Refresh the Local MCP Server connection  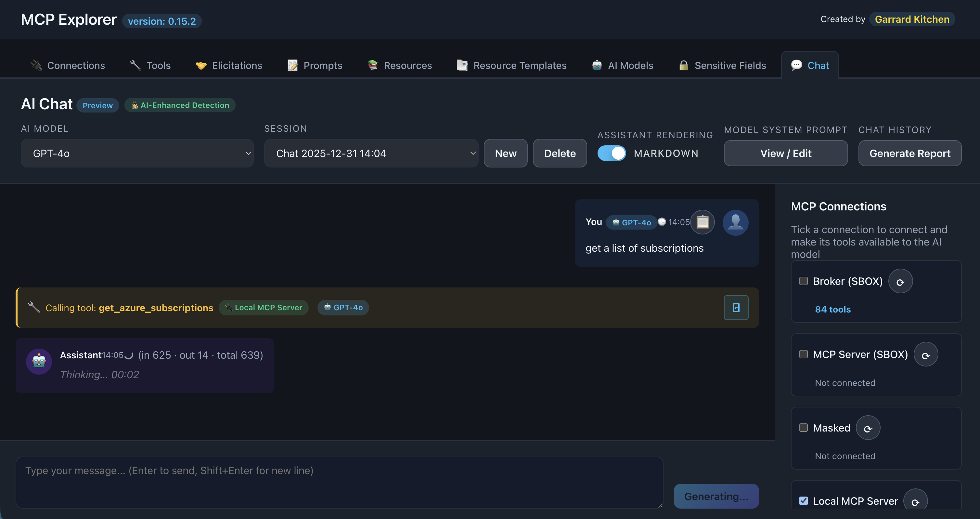point(915,501)
